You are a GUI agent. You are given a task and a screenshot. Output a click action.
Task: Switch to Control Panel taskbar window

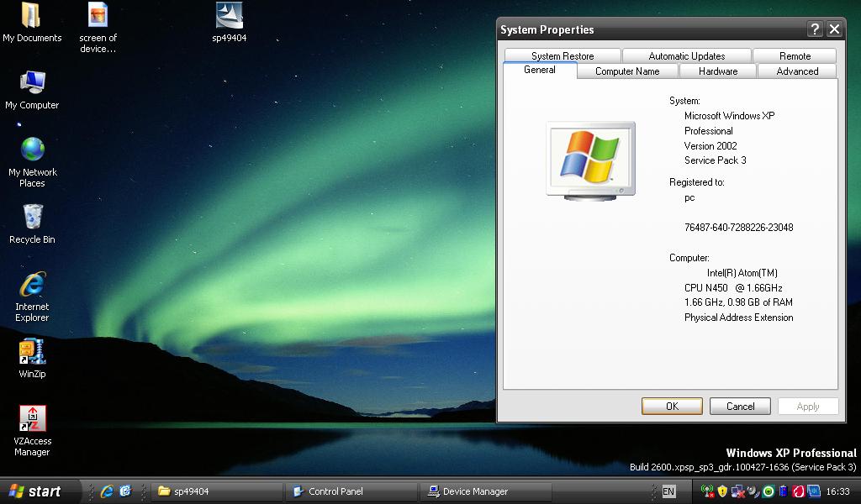(x=351, y=491)
